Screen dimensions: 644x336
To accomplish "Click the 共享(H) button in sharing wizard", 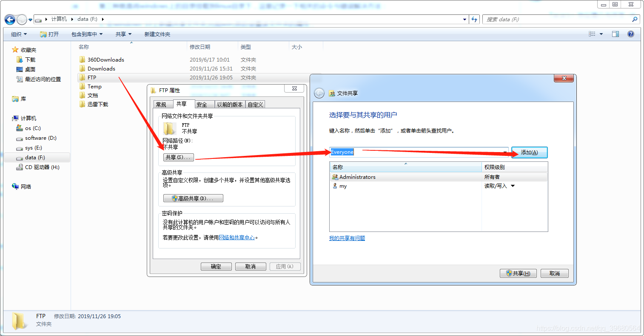I will point(518,273).
